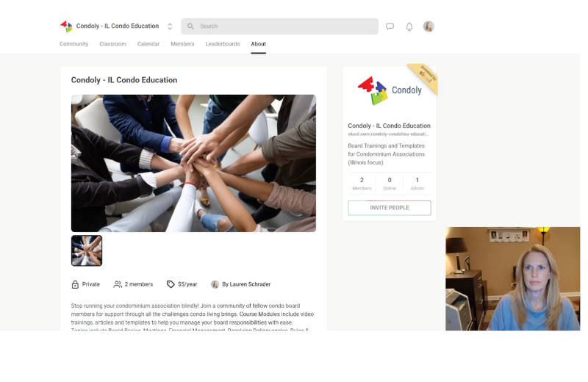Select the About tab

click(259, 44)
